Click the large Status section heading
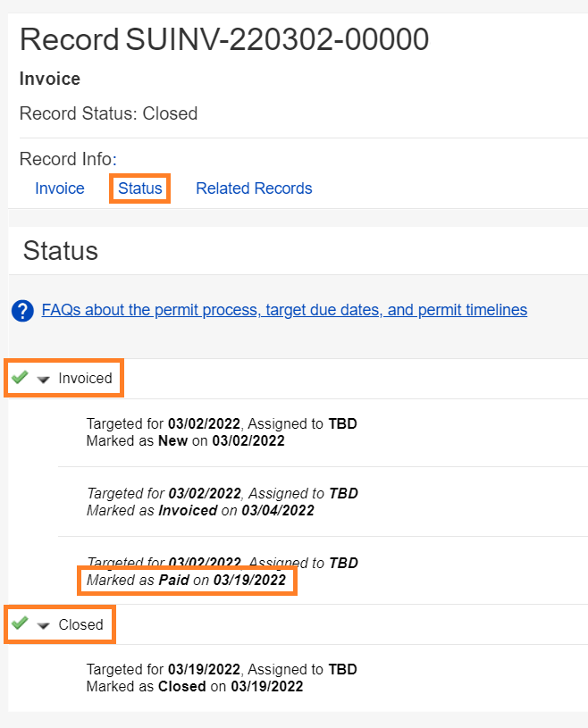The width and height of the screenshot is (588, 728). point(61,250)
